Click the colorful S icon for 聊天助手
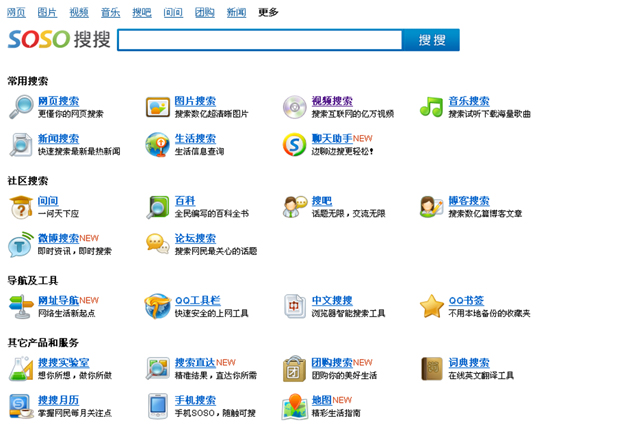This screenshot has height=444, width=625. tap(295, 144)
